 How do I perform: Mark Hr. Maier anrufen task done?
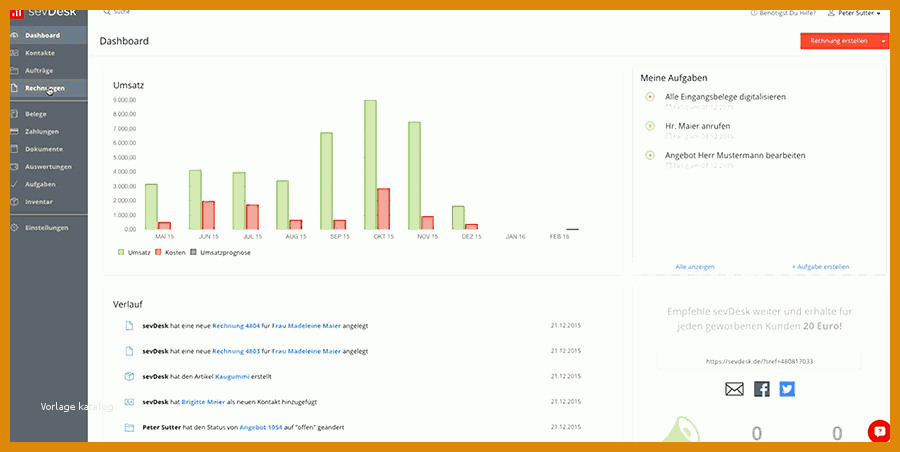650,126
